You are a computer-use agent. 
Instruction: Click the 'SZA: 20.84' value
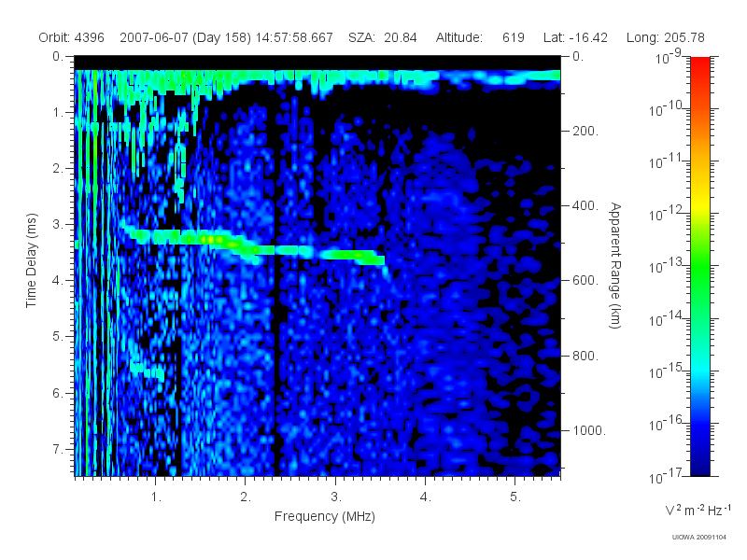tap(383, 37)
